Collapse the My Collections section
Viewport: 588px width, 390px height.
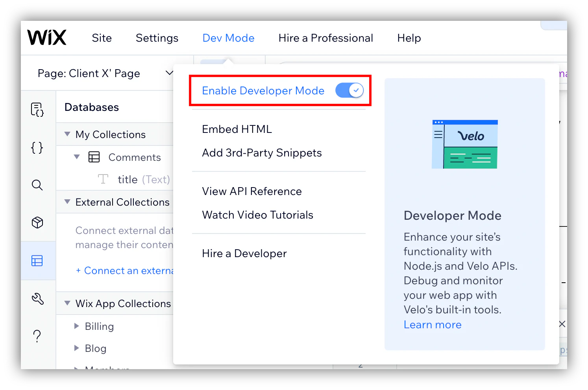pos(67,134)
